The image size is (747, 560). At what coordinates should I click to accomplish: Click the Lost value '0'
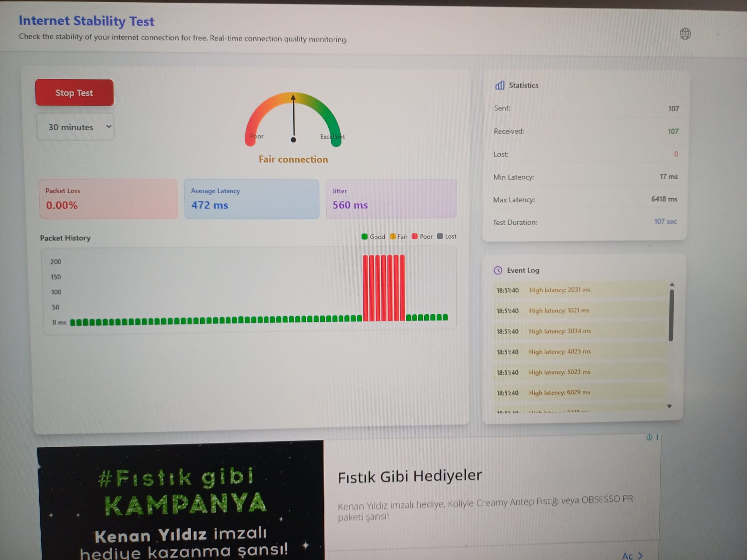[676, 154]
